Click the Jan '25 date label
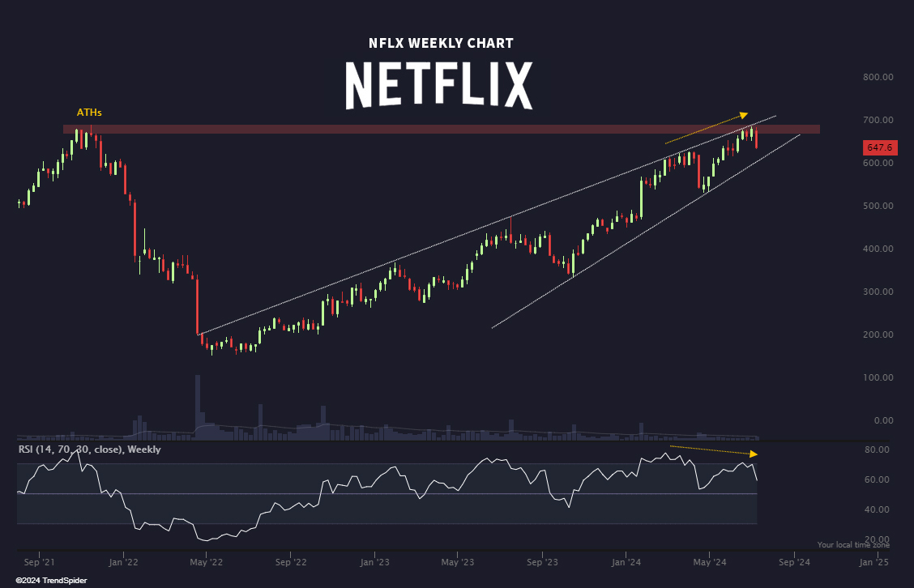 coord(874,562)
